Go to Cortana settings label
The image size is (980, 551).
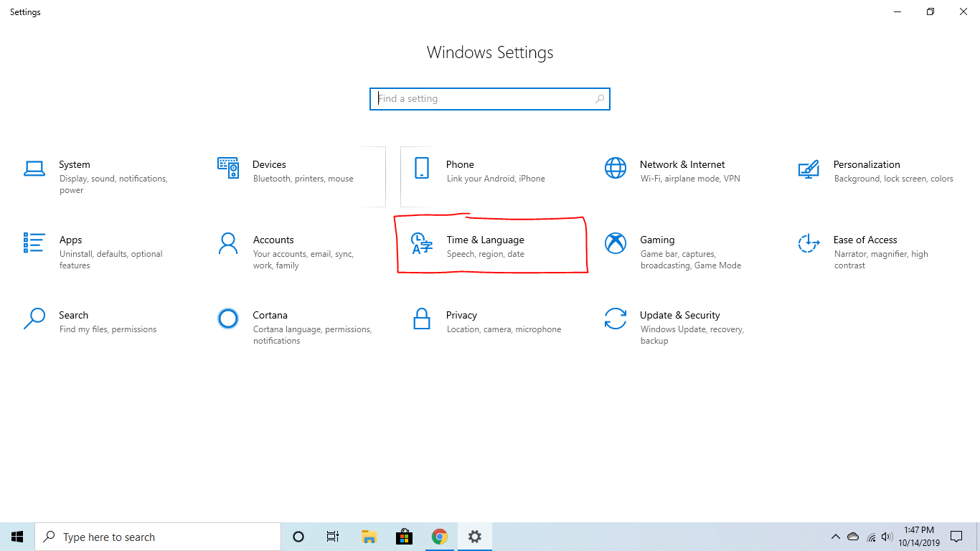point(270,315)
